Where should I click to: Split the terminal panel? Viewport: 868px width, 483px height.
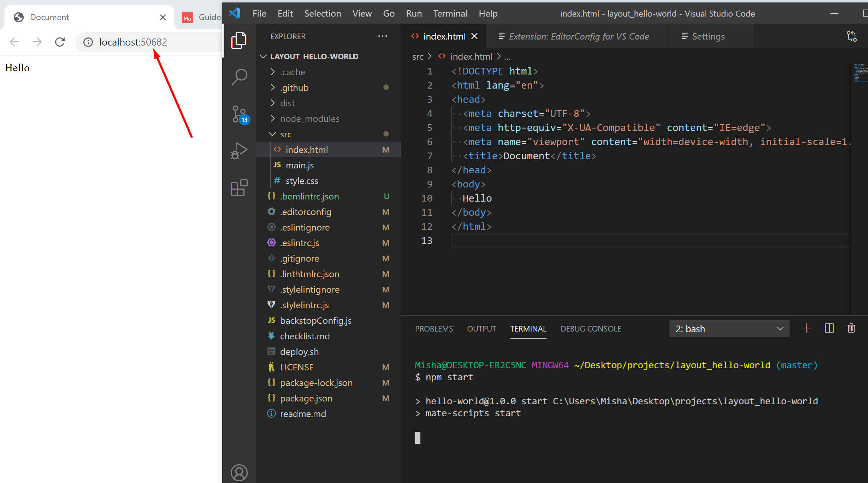tap(829, 328)
